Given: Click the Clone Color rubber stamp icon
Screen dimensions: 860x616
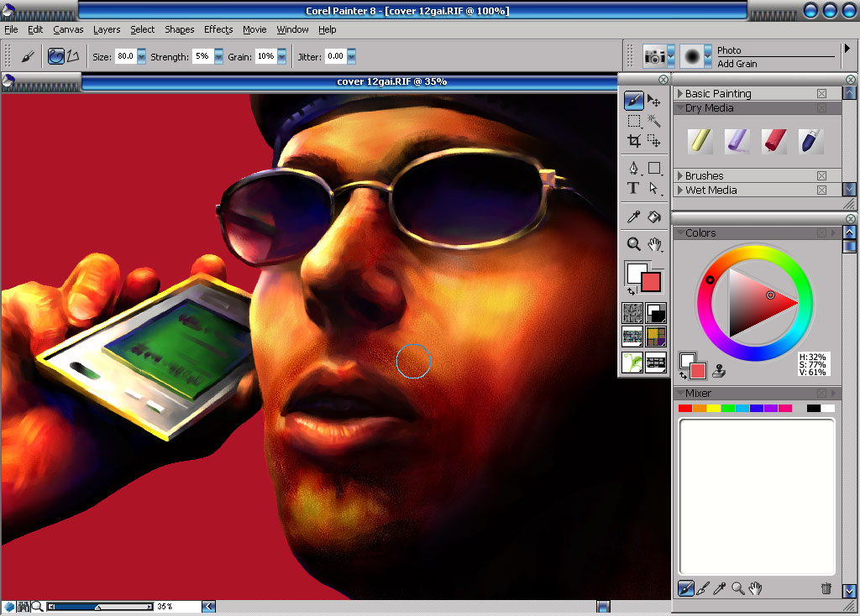Looking at the screenshot, I should tap(719, 371).
